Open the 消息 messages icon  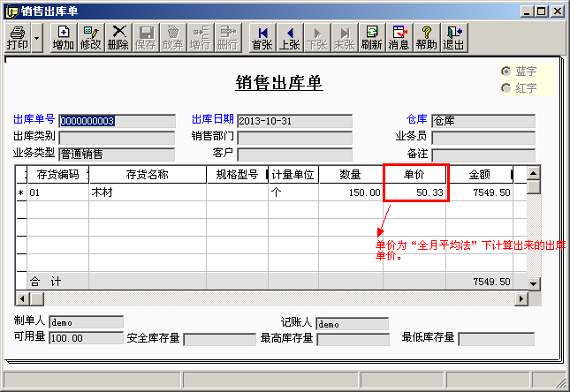pos(399,38)
